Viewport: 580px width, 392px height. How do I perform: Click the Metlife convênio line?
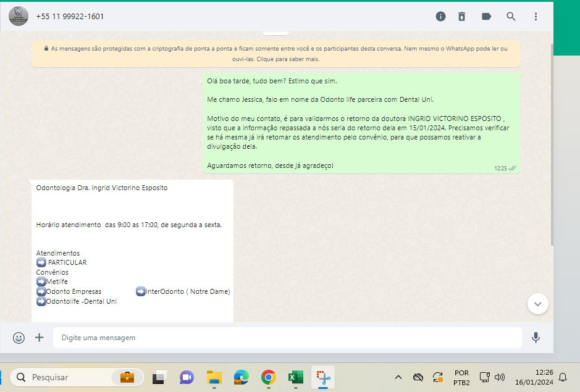click(x=52, y=281)
